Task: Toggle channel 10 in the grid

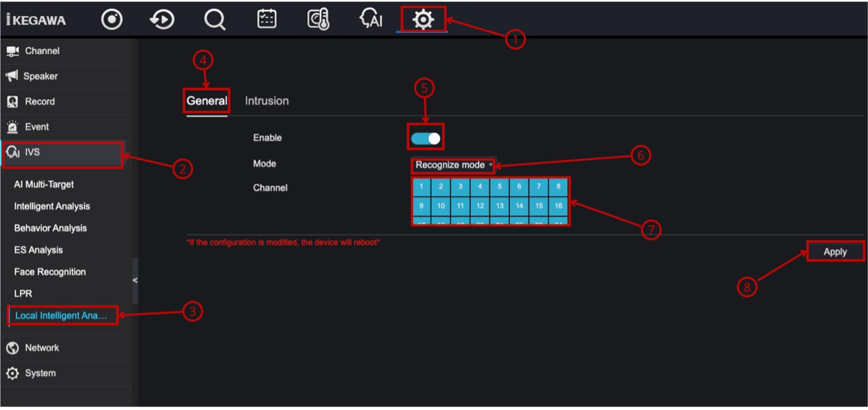Action: point(441,206)
